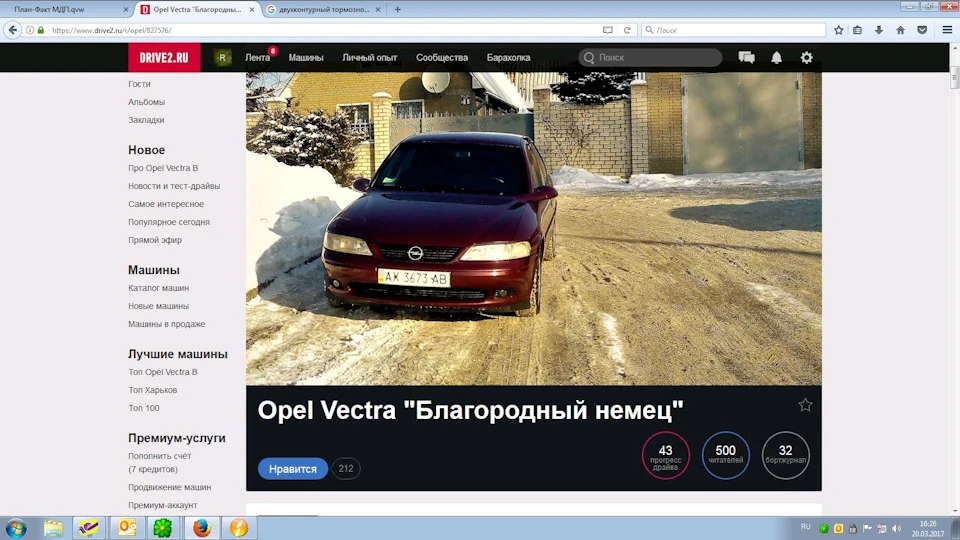
Task: Click the site Поиск search field
Action: click(650, 58)
